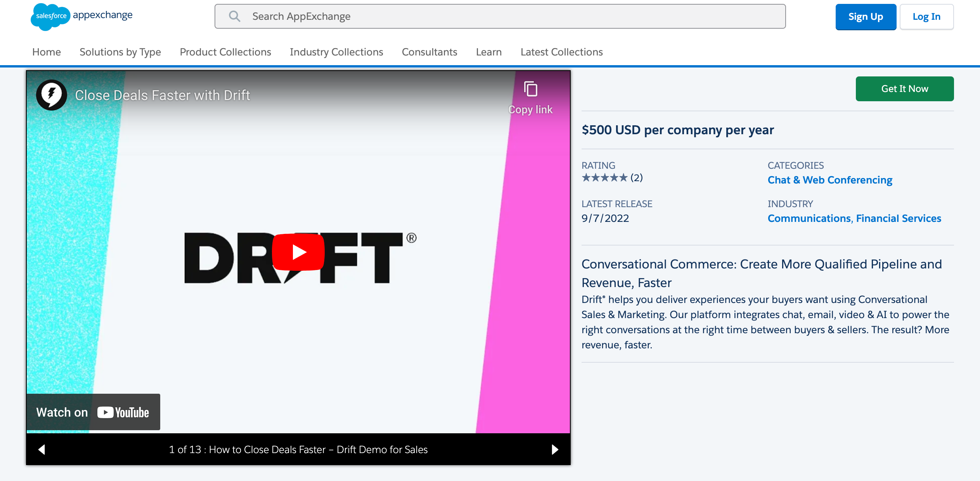The width and height of the screenshot is (980, 481).
Task: Click the Log In button
Action: (x=926, y=17)
